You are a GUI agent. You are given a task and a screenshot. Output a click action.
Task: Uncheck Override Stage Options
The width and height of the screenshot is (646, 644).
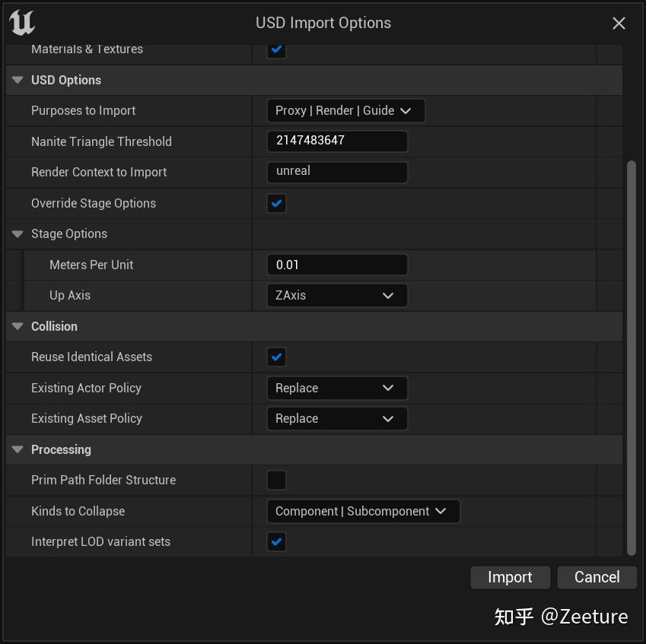point(276,204)
